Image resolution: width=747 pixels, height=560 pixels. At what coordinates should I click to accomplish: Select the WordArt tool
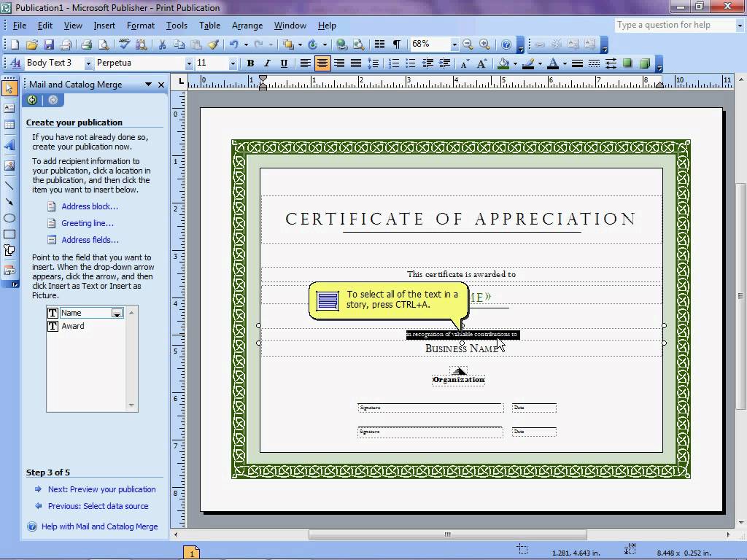10,145
